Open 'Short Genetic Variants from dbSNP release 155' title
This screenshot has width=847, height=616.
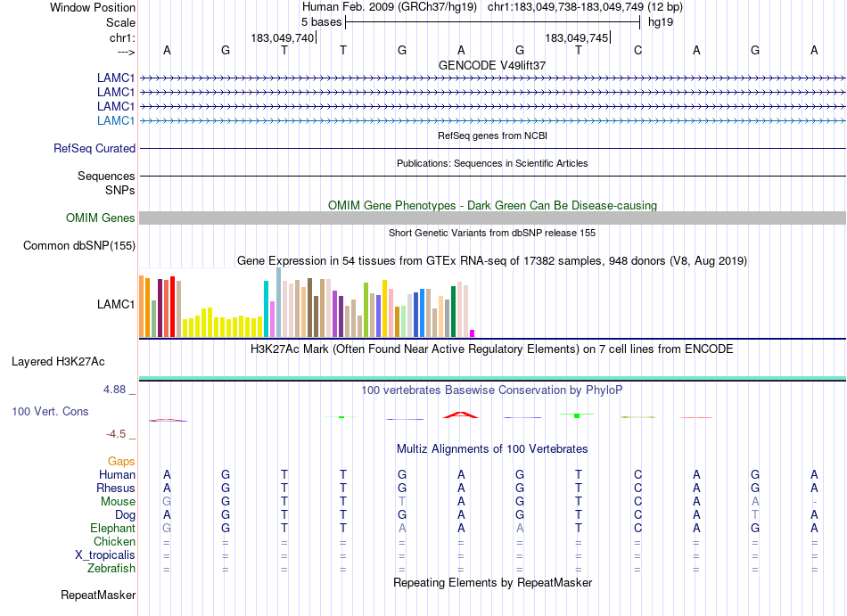(x=492, y=233)
